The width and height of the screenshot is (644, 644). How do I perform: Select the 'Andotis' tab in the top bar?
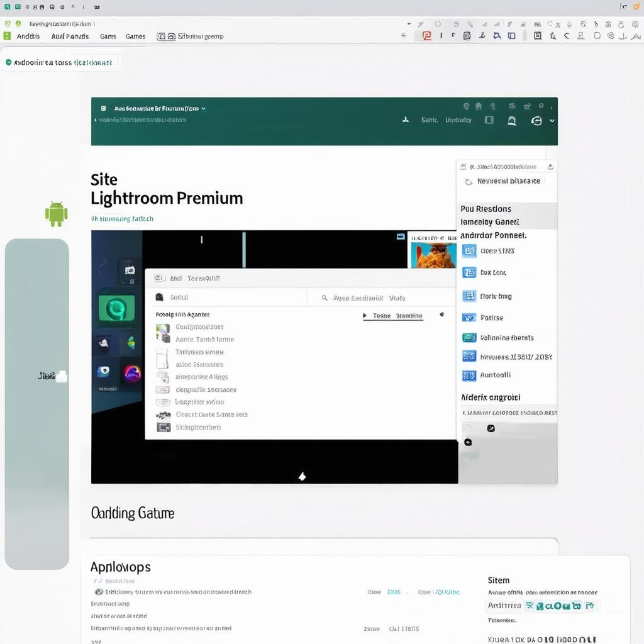28,36
